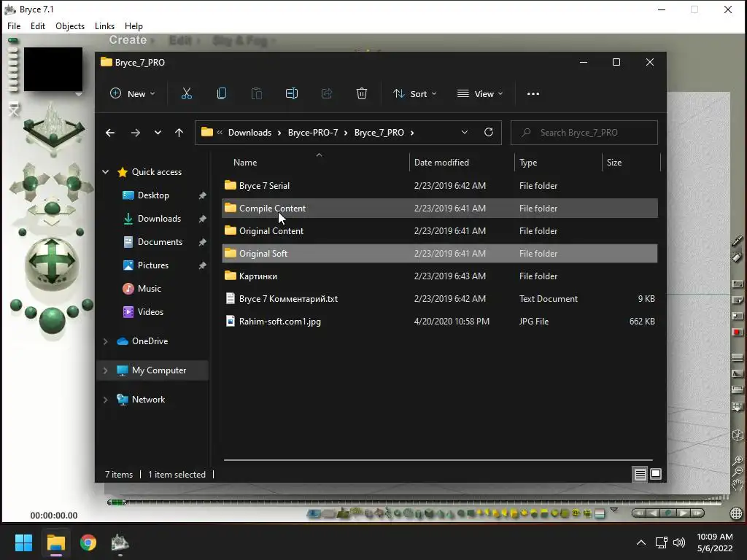Click the Bryce pan hand tool

pyautogui.click(x=738, y=485)
